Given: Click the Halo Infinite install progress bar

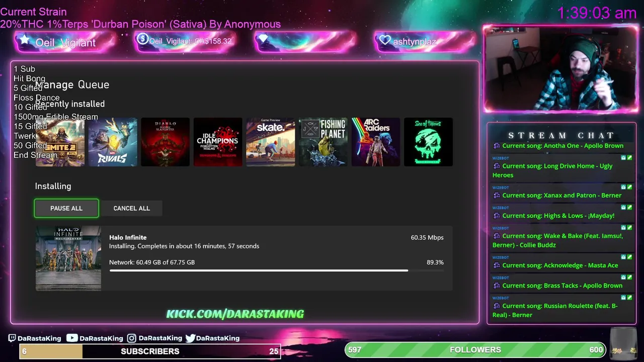Looking at the screenshot, I should coord(276,270).
